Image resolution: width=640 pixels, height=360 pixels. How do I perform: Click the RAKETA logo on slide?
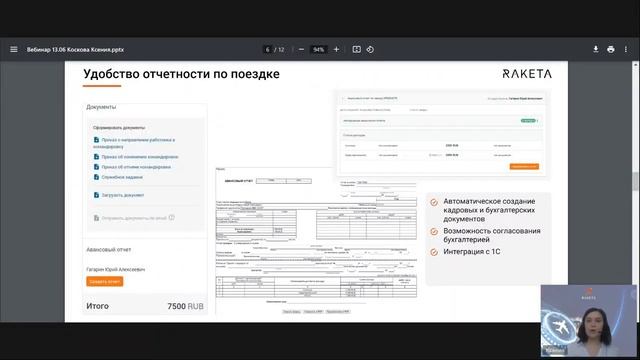pos(527,74)
